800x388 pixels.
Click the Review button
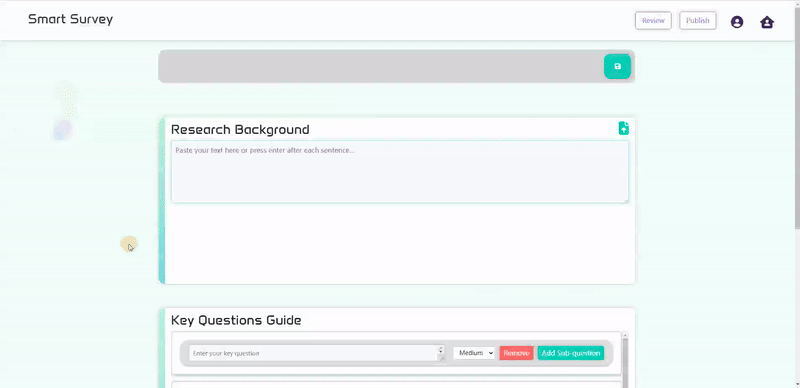point(653,21)
